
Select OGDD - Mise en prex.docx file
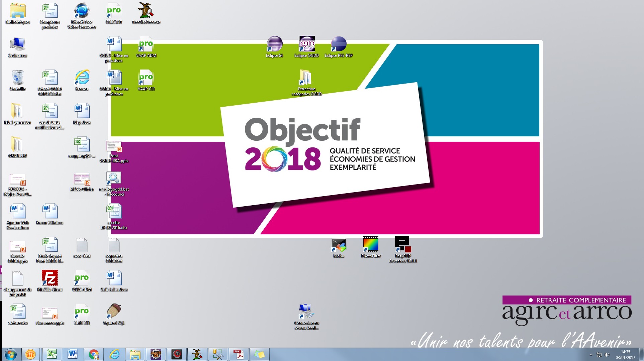point(114,49)
